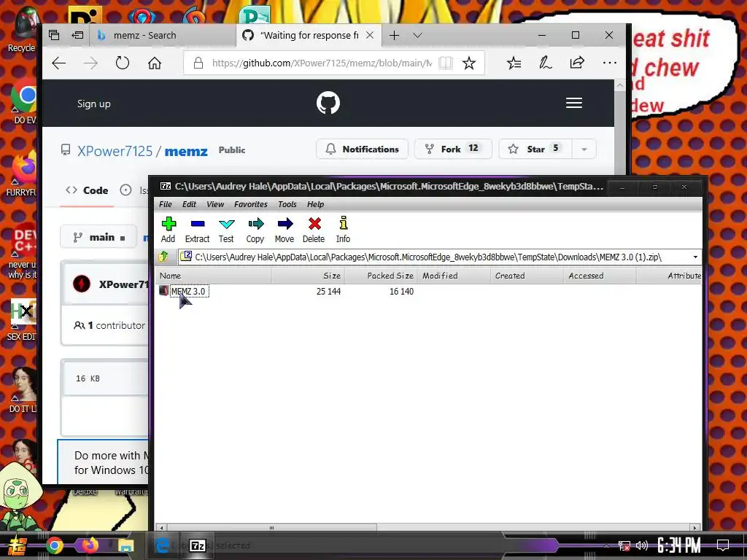Run the Test archive icon
This screenshot has height=560, width=747.
[226, 230]
